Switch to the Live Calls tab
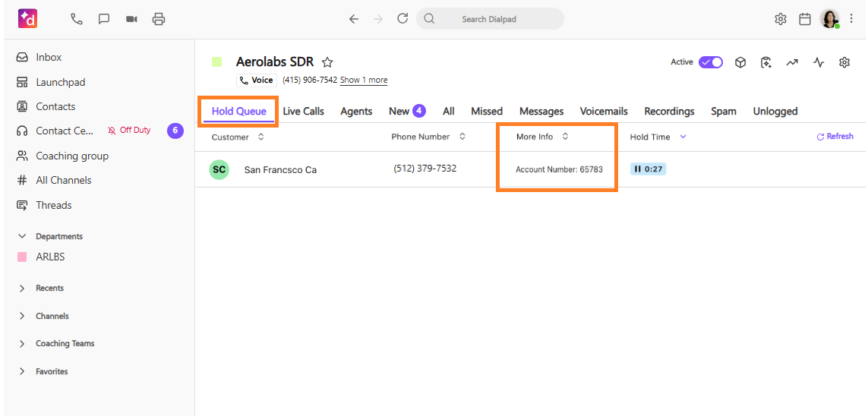The image size is (868, 416). pyautogui.click(x=303, y=111)
